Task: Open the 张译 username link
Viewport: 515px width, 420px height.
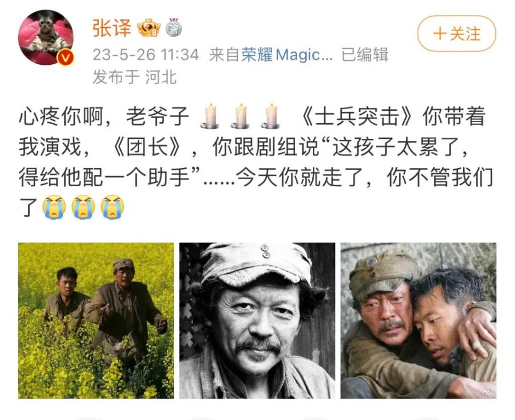Action: pos(112,28)
